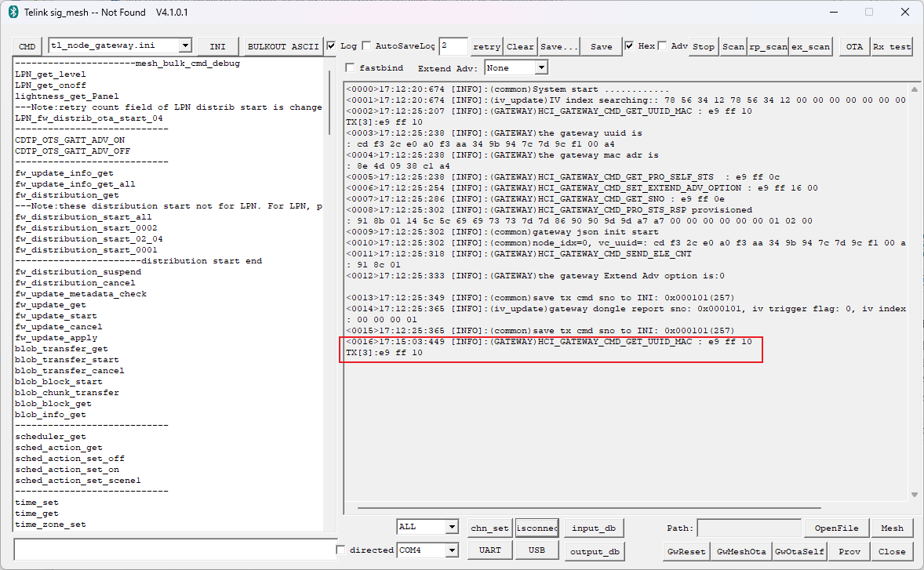Click the command entry box under command list
The width and height of the screenshot is (924, 570).
175,550
